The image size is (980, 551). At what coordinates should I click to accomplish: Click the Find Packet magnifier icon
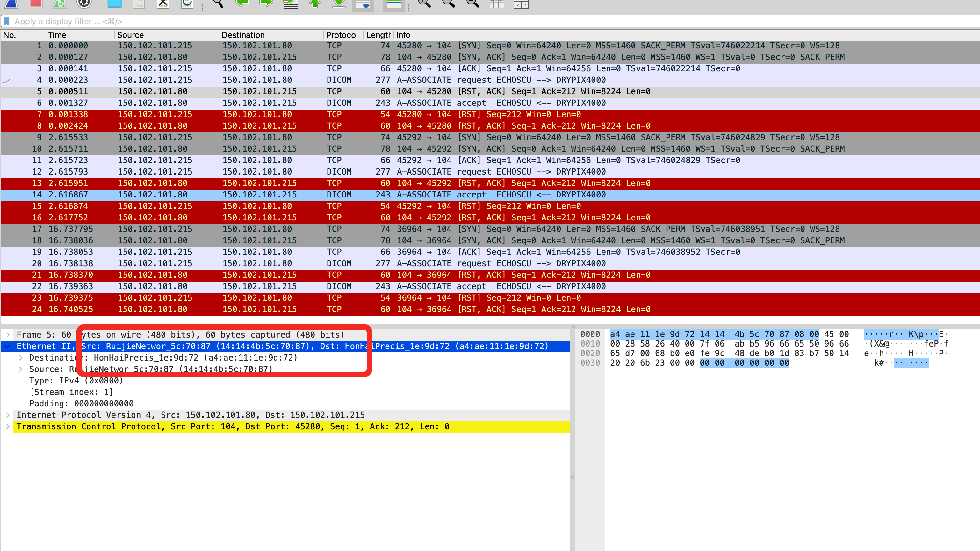(218, 4)
